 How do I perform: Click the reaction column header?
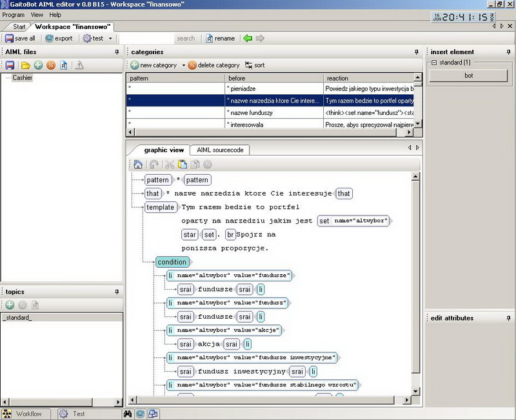pos(368,78)
